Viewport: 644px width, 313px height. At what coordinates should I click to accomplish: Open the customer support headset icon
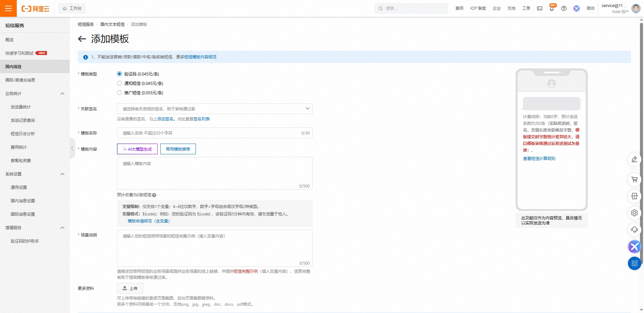[634, 230]
